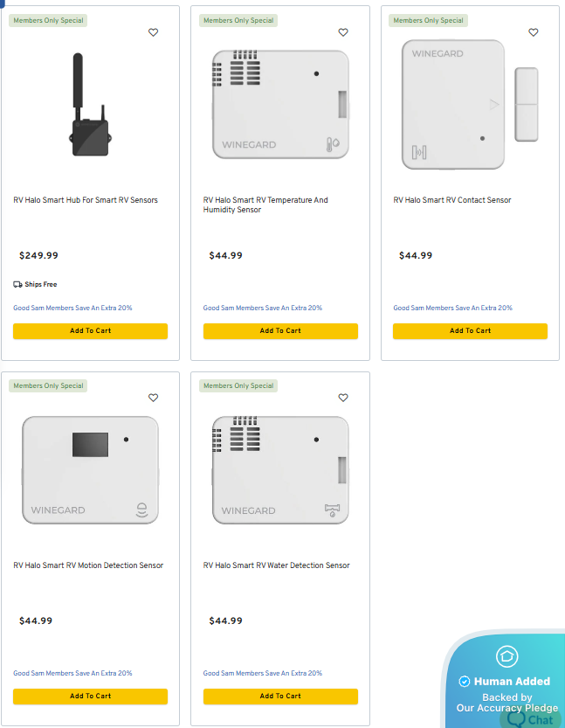Save Contact Sensor with its heart icon
This screenshot has width=565, height=728.
click(x=534, y=32)
